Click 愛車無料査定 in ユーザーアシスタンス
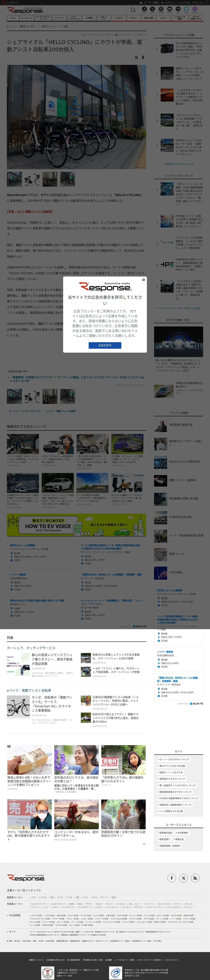Viewport: 210px width, 980px height. tap(165, 833)
